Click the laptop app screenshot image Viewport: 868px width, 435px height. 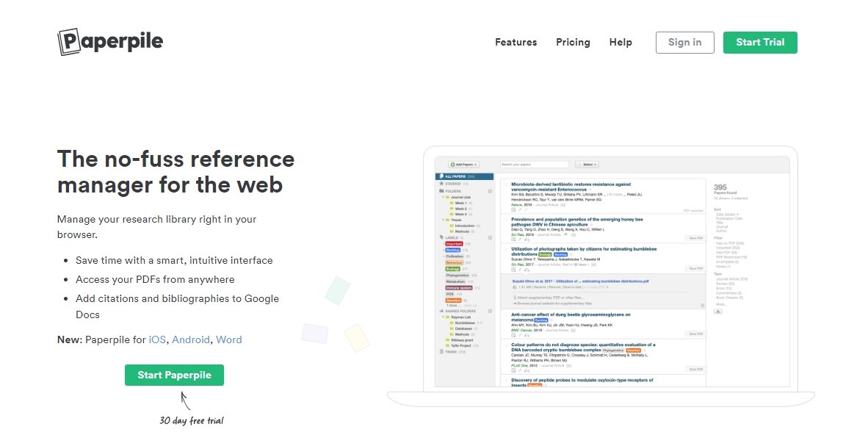tap(601, 276)
